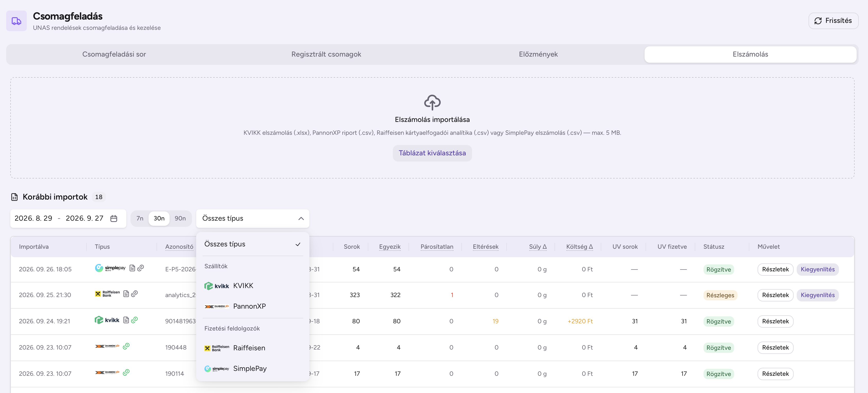Select the 7n range toggle

click(x=140, y=219)
